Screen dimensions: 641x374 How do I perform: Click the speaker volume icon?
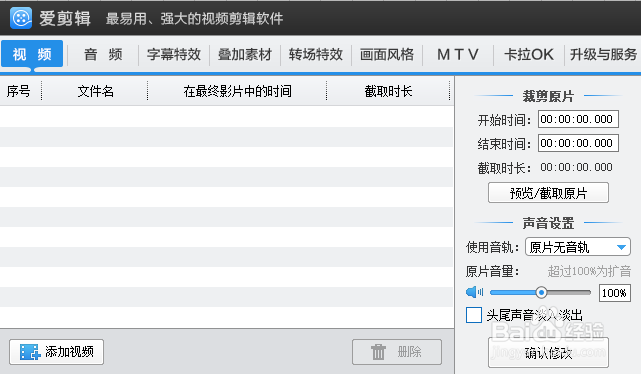tap(474, 292)
